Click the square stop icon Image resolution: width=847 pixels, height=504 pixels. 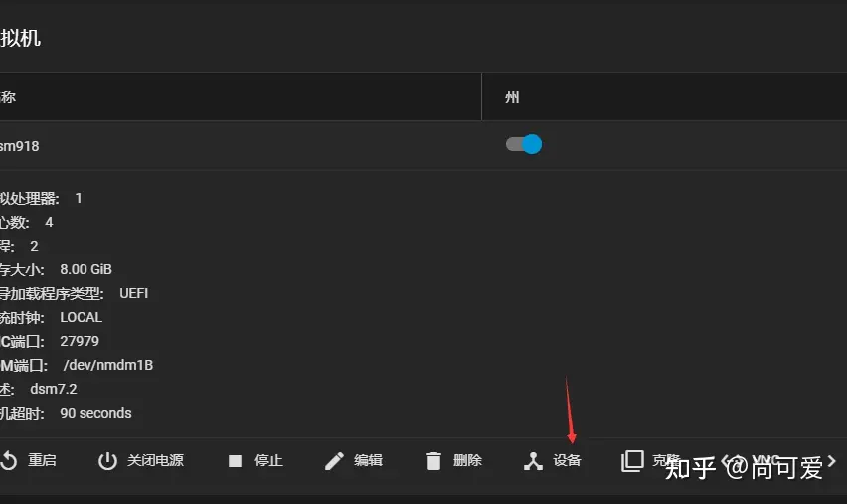(x=235, y=461)
